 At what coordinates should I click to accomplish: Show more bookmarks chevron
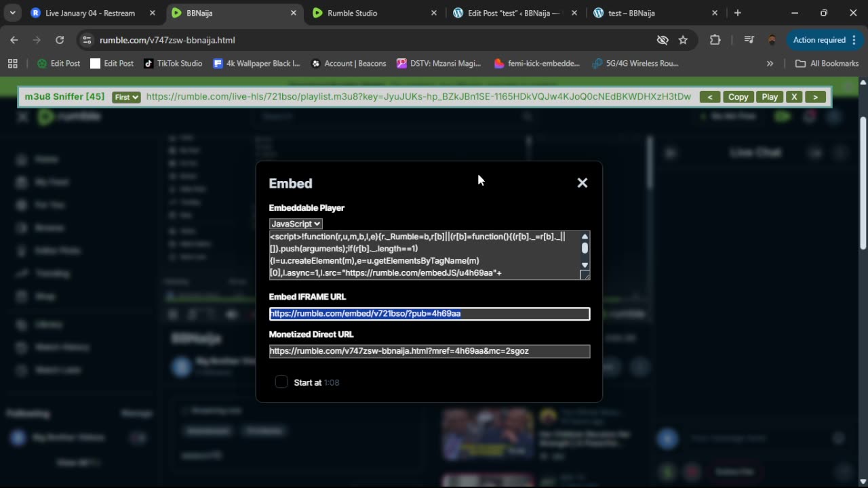point(770,63)
